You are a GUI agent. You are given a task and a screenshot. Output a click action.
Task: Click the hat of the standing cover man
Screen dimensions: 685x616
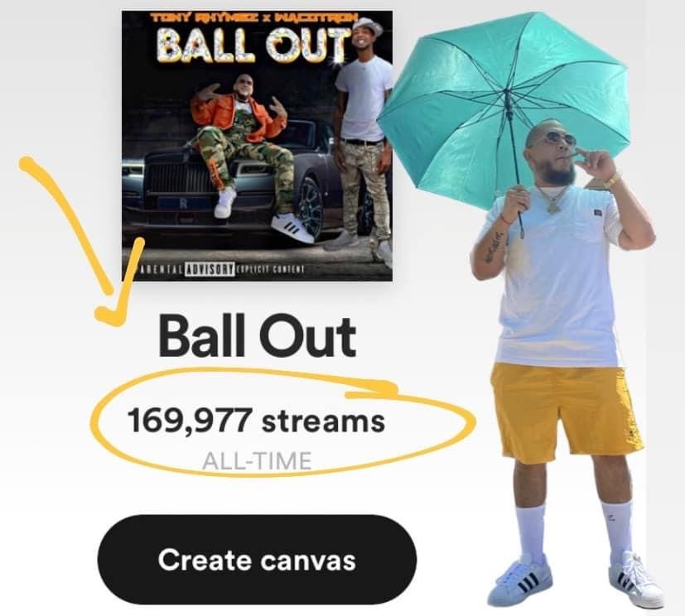click(367, 26)
